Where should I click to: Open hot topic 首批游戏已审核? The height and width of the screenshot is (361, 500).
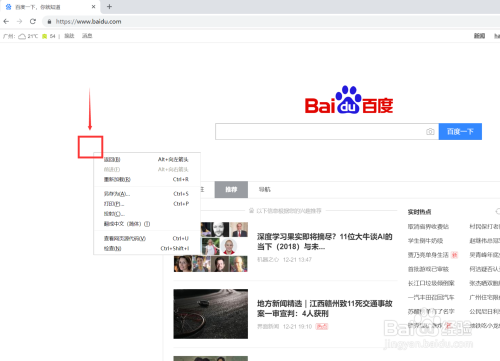[x=428, y=269]
